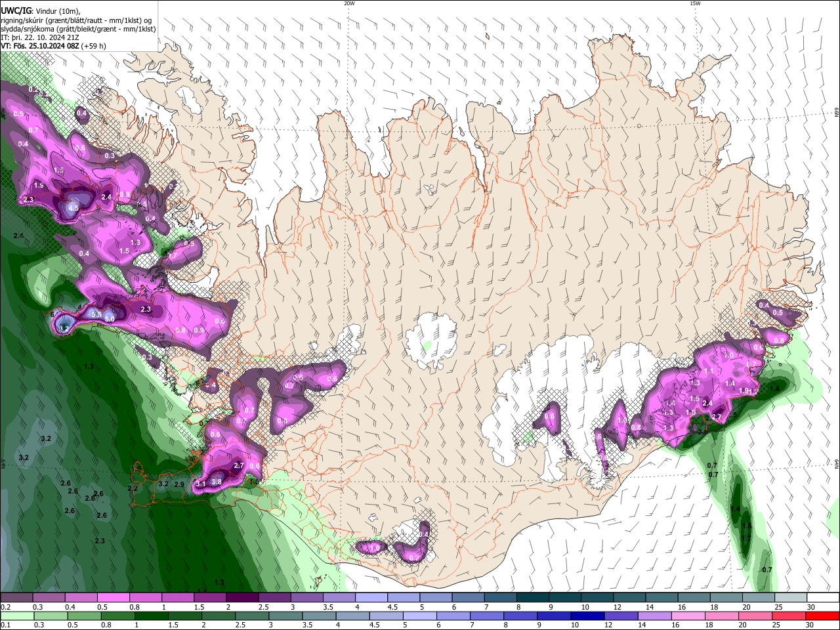Click the 15W longitude label at top
This screenshot has height=630, width=840.
[695, 3]
